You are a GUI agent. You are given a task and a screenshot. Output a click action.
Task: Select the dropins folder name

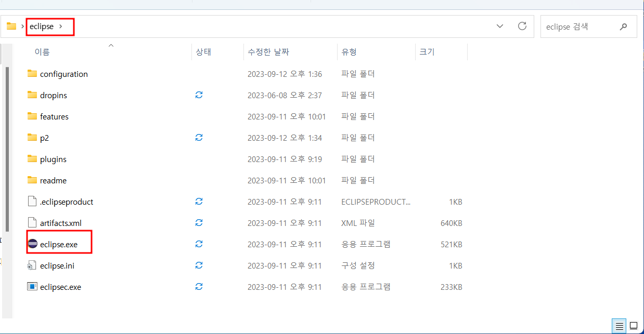coord(54,96)
